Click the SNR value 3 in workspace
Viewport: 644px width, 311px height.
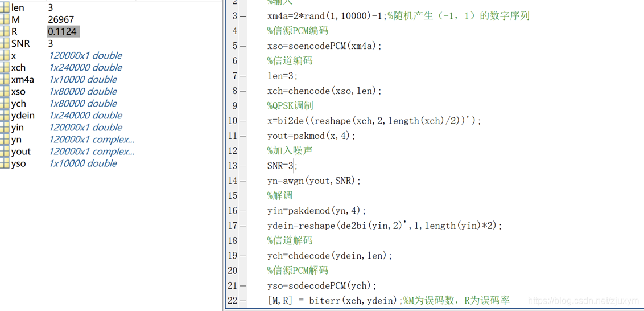pos(51,43)
